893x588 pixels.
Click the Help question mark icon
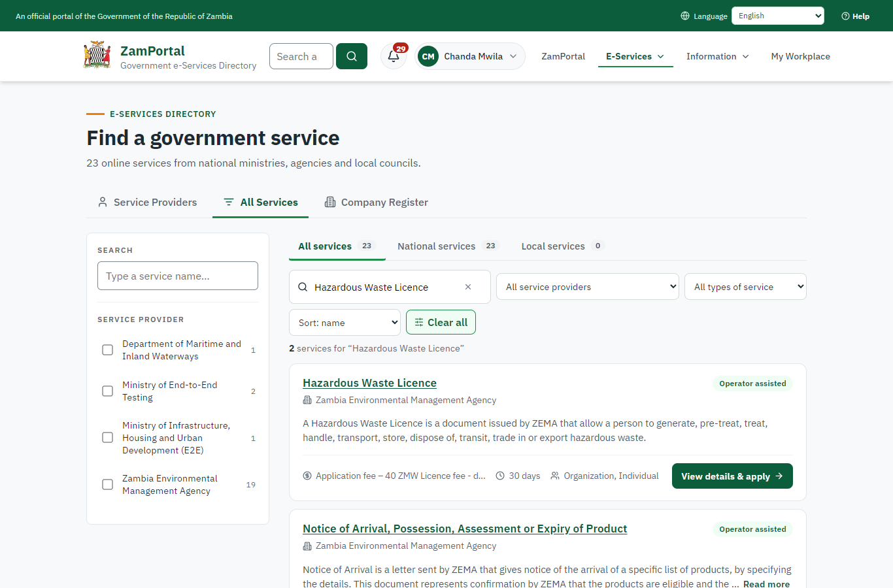[845, 16]
